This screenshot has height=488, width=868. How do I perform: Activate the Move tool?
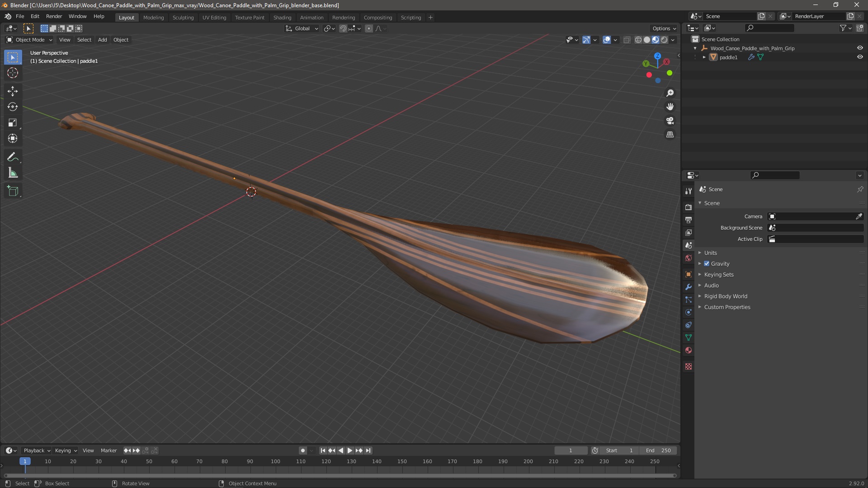[x=13, y=91]
